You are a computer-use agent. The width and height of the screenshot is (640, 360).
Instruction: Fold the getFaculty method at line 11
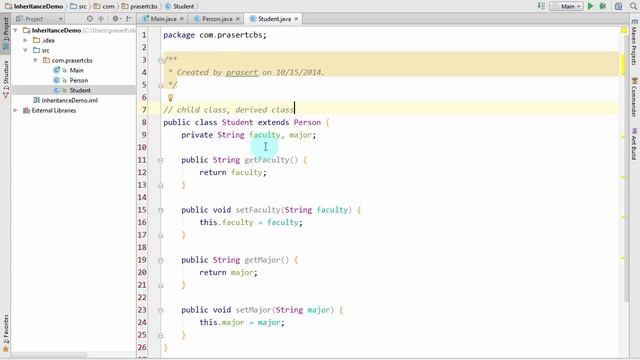[x=160, y=160]
